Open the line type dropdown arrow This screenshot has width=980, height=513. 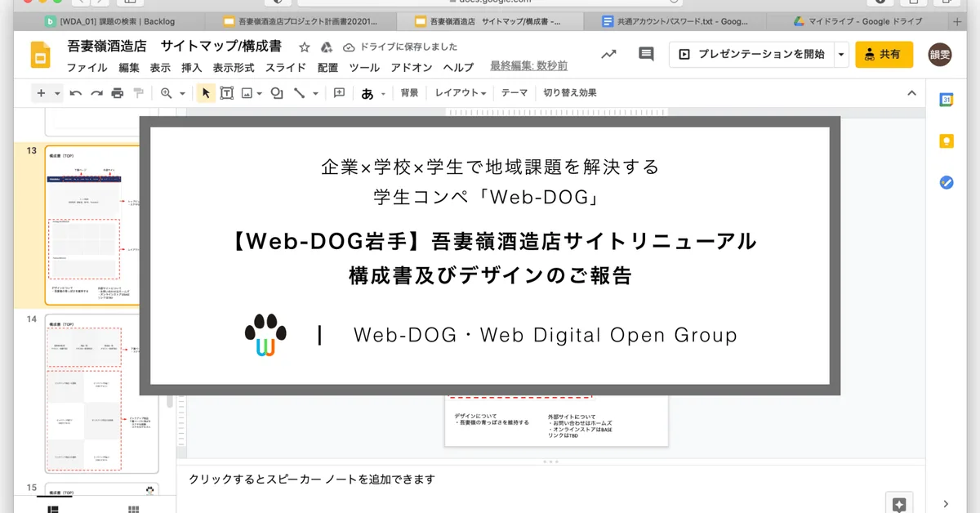315,93
